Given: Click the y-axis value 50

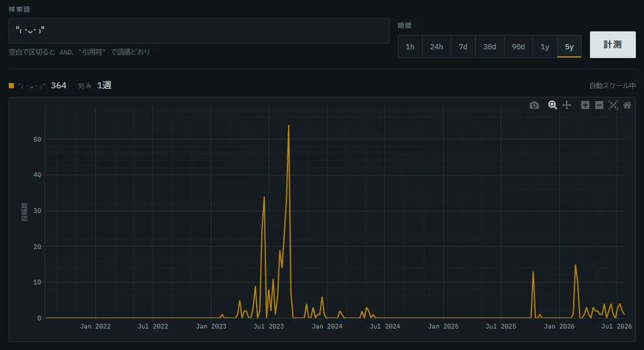Looking at the screenshot, I should 37,139.
